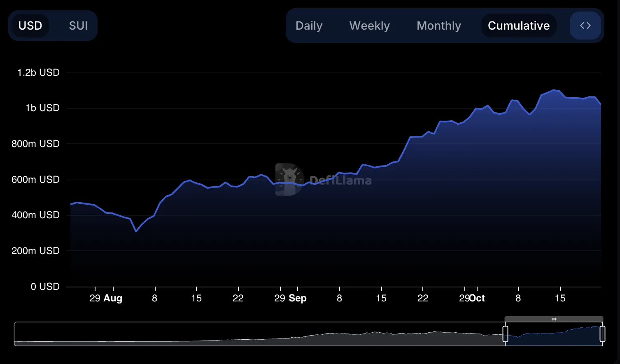Screen dimensions: 620x364
Task: Click the chart low point in early August
Action: tap(136, 231)
